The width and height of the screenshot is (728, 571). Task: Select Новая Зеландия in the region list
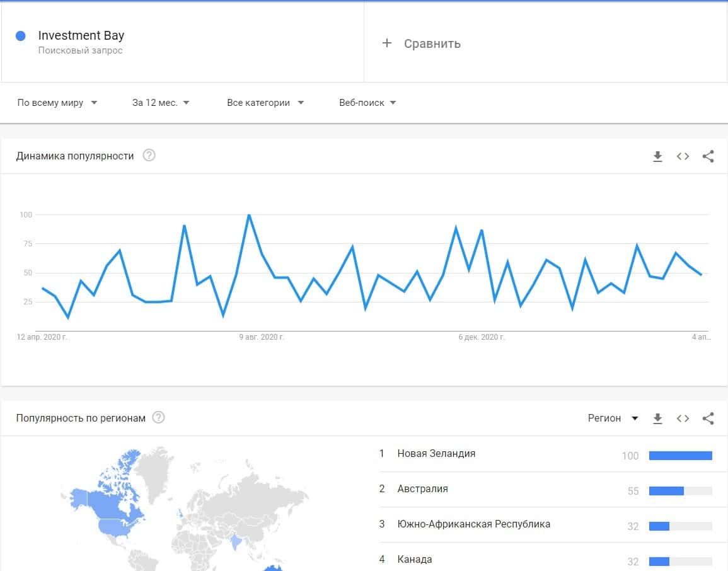(436, 453)
